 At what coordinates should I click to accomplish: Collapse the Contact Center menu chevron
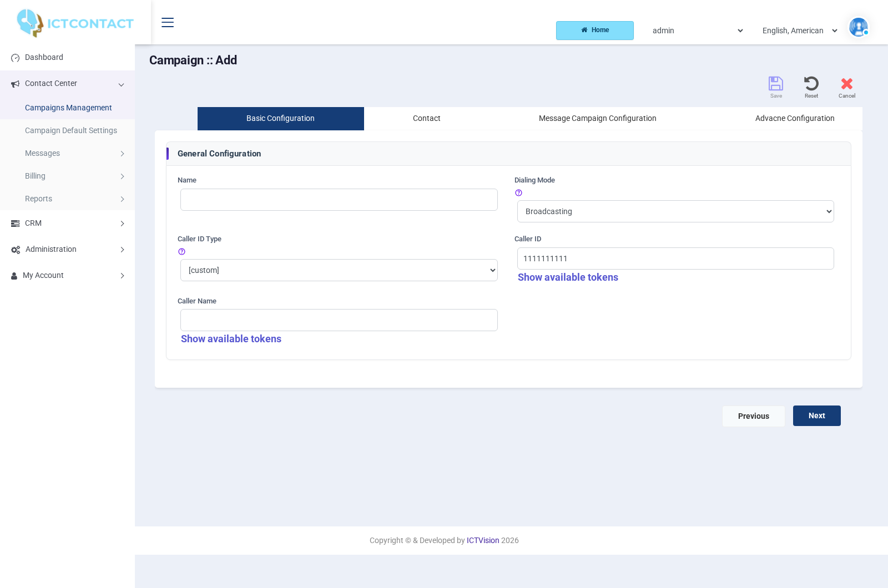(x=121, y=84)
